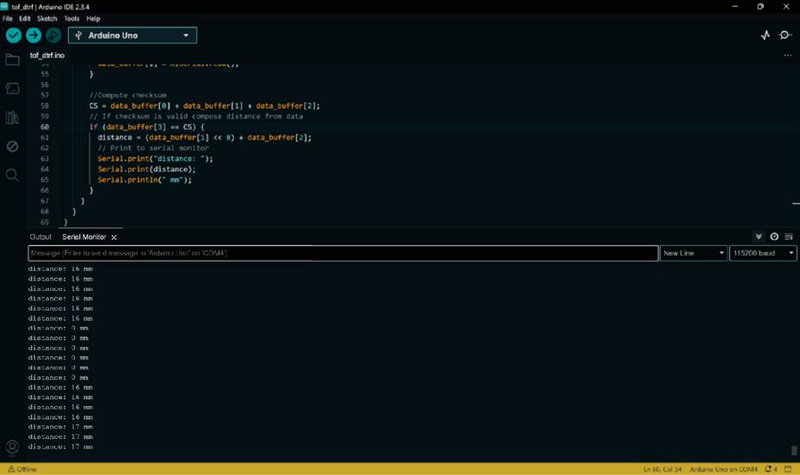
Task: Open the Debug panel in the sidebar
Action: click(x=12, y=146)
